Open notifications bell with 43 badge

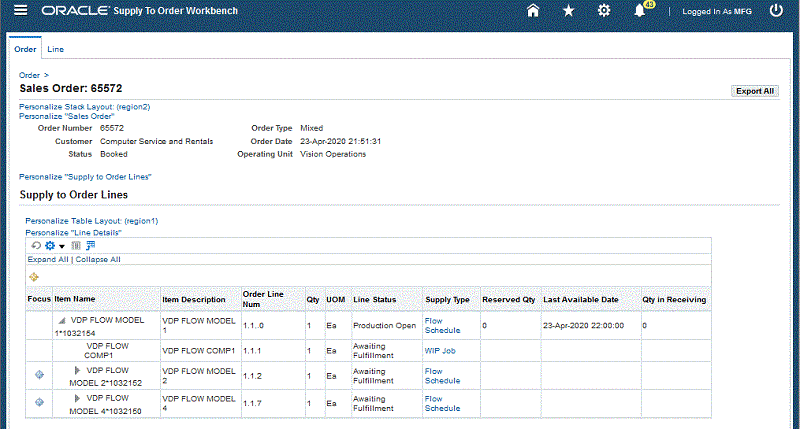click(640, 11)
